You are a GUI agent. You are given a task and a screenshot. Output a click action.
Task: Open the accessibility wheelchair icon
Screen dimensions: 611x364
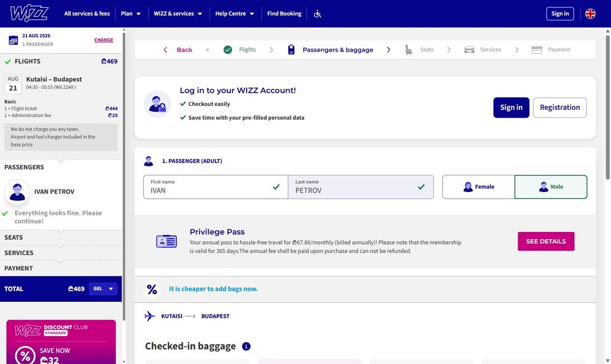tap(318, 14)
